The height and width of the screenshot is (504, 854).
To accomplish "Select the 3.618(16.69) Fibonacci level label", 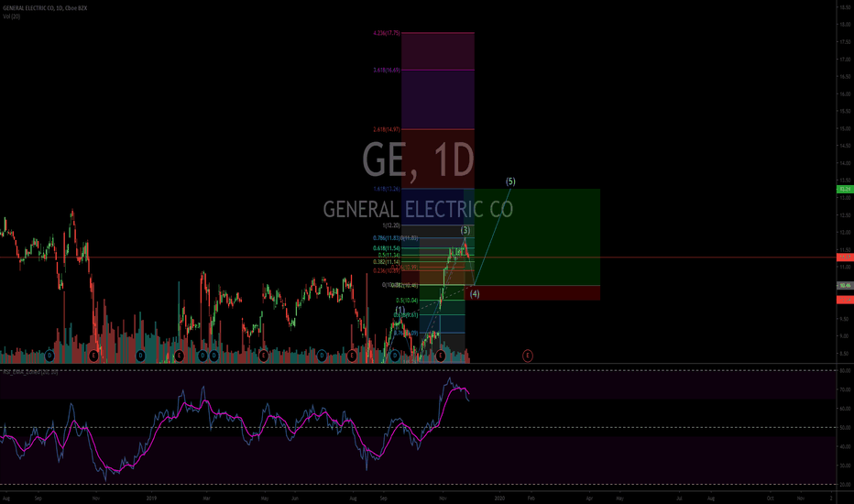I will click(x=386, y=70).
